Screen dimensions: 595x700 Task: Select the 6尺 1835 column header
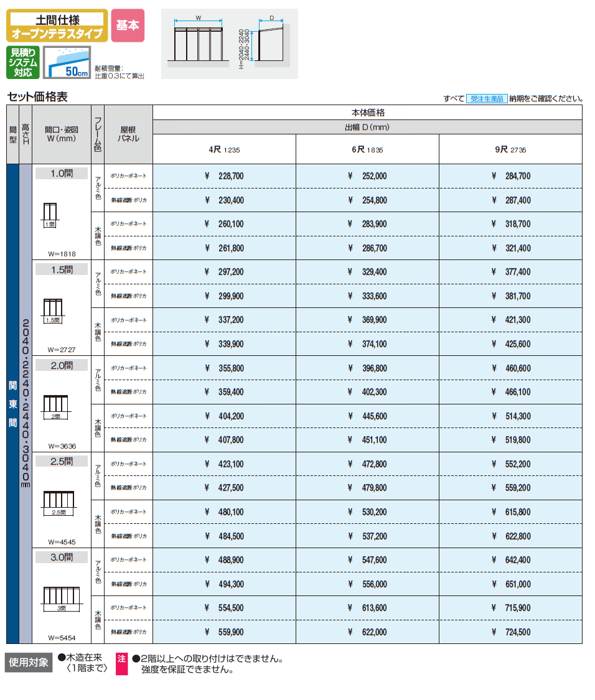point(367,150)
